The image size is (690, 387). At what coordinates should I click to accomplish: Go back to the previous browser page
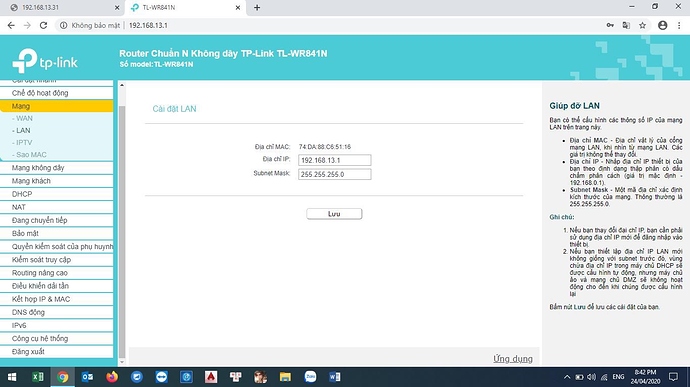[11, 26]
